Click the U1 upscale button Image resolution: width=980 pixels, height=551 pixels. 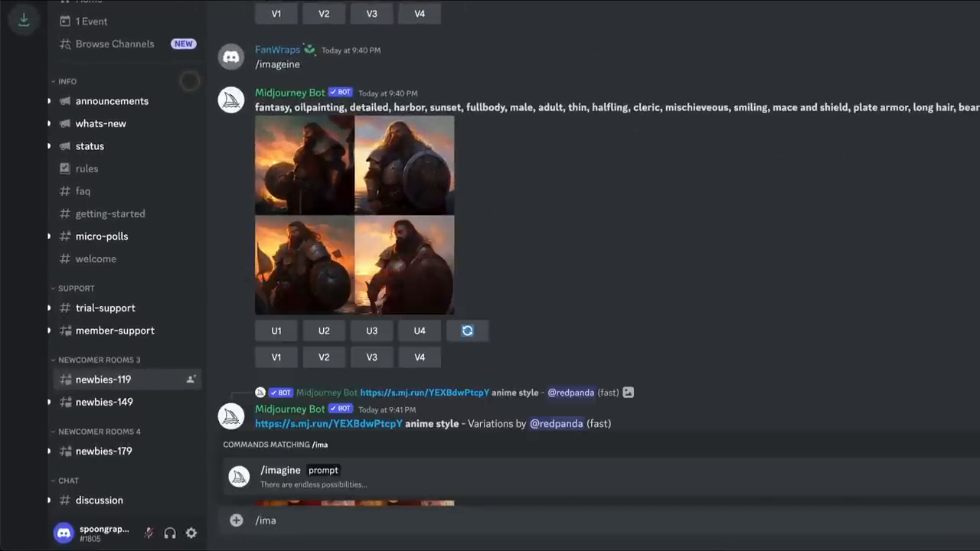pos(276,331)
